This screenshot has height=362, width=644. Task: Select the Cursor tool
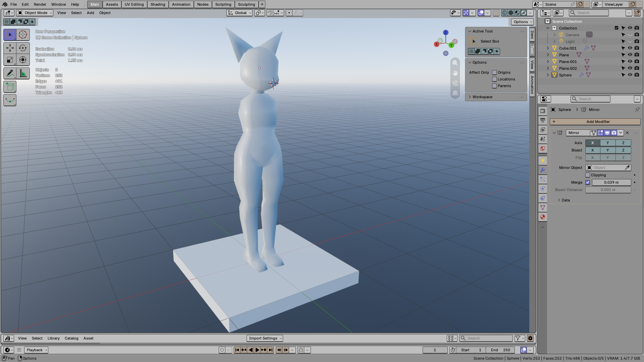pyautogui.click(x=23, y=35)
